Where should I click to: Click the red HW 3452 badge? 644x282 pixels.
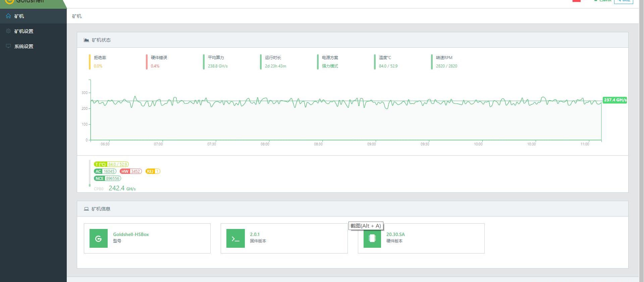tap(130, 171)
